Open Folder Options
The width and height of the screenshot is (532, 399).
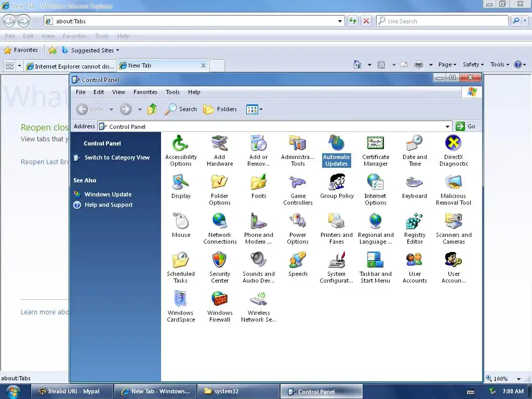coord(220,190)
